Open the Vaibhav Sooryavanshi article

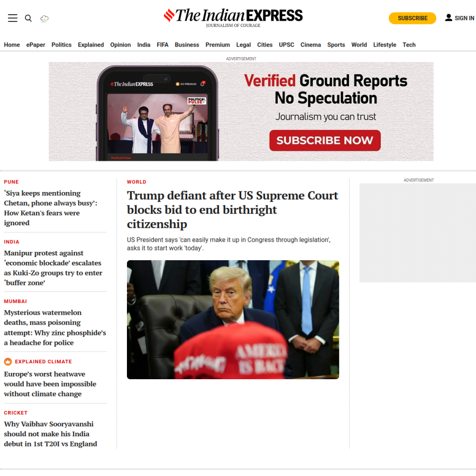[x=50, y=434]
